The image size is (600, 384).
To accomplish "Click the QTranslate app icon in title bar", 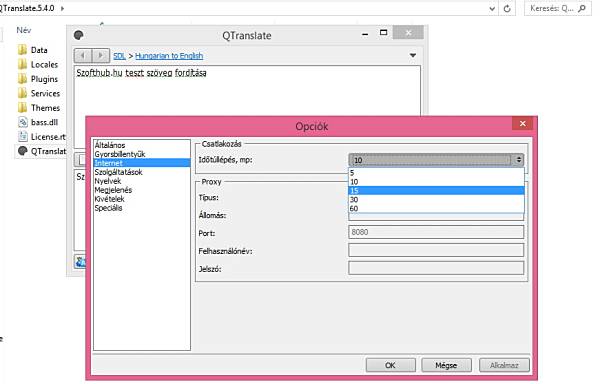I will click(79, 36).
